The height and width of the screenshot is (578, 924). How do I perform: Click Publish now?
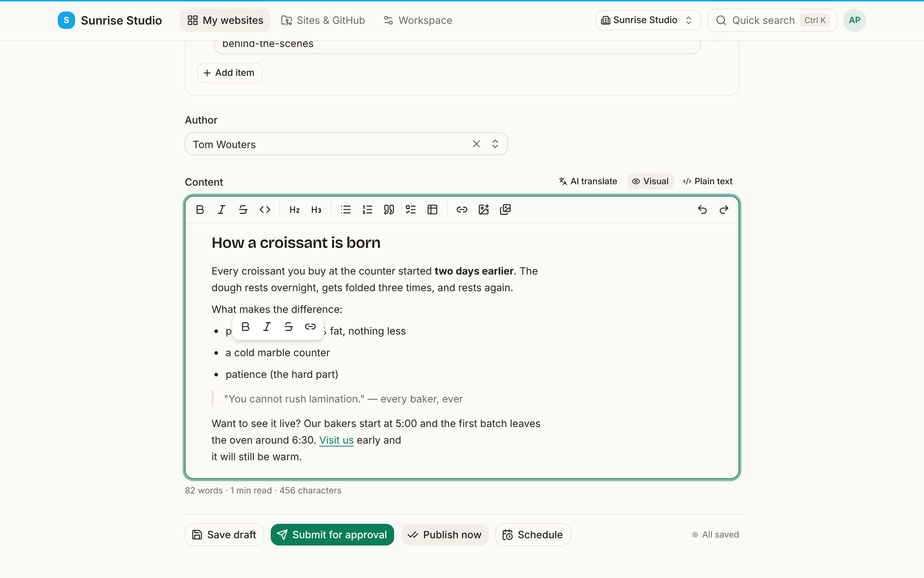444,534
